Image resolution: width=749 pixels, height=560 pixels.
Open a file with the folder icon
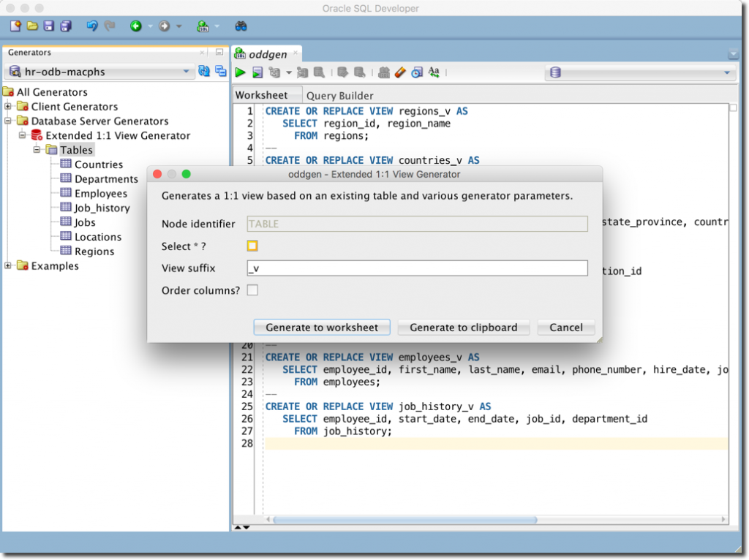(x=31, y=26)
